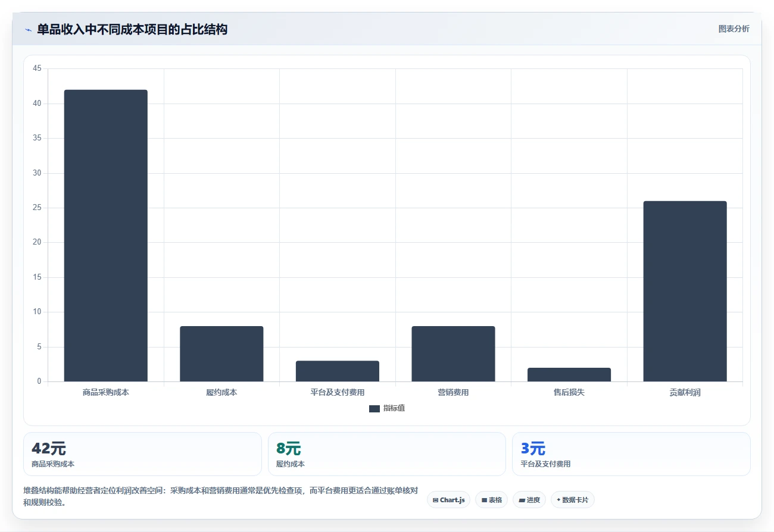Click the 45 y-axis tick label

click(x=37, y=69)
